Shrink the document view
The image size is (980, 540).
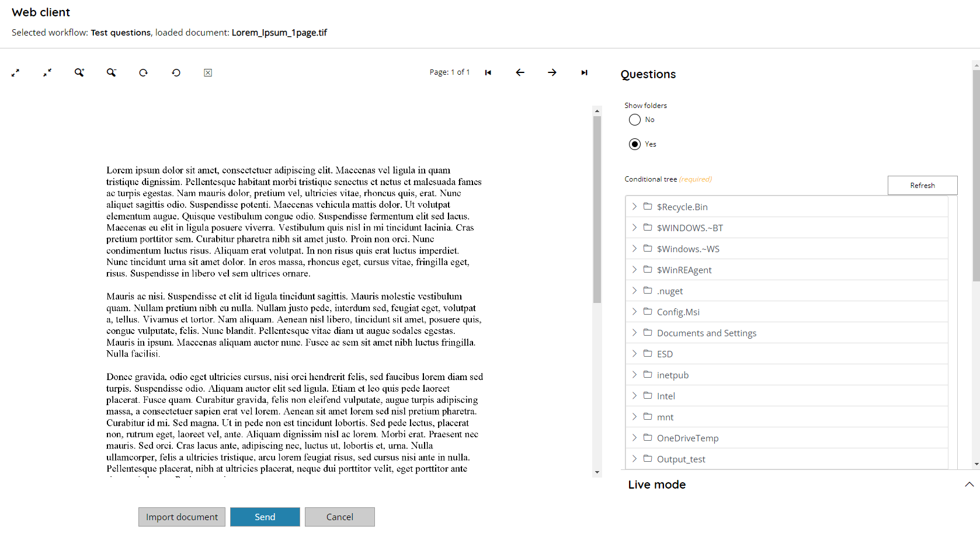point(47,72)
